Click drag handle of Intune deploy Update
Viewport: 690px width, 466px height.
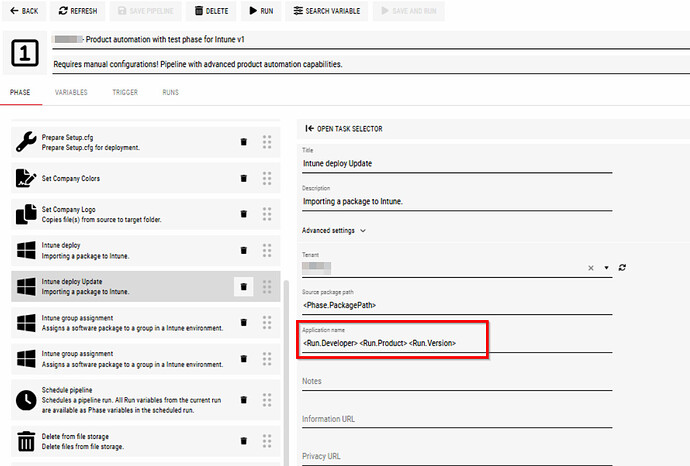[267, 286]
